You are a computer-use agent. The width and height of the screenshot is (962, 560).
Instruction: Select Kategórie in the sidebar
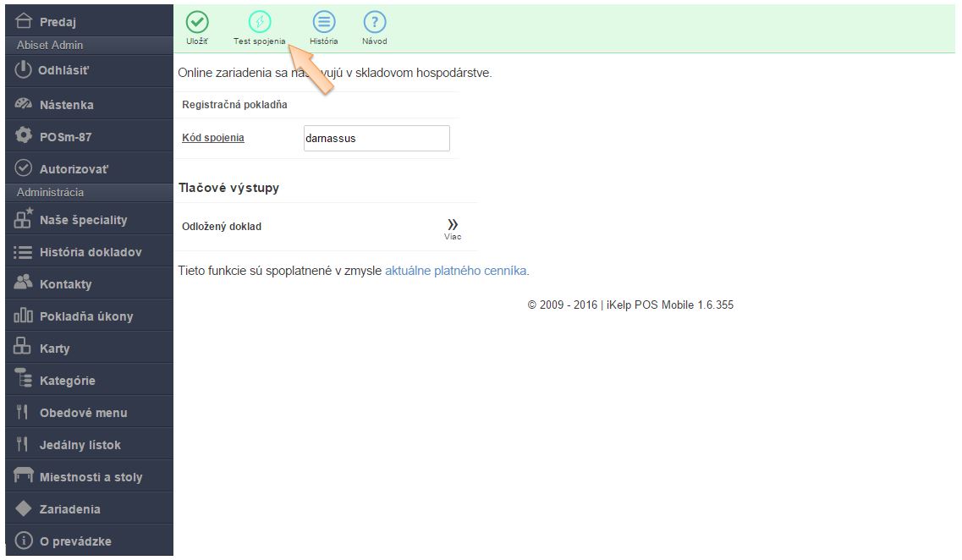point(67,381)
